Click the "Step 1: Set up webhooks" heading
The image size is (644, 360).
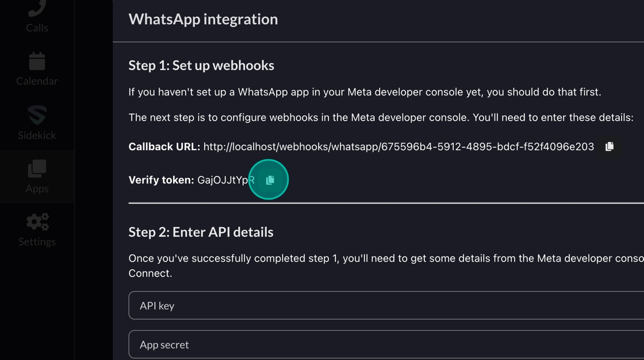(x=201, y=66)
